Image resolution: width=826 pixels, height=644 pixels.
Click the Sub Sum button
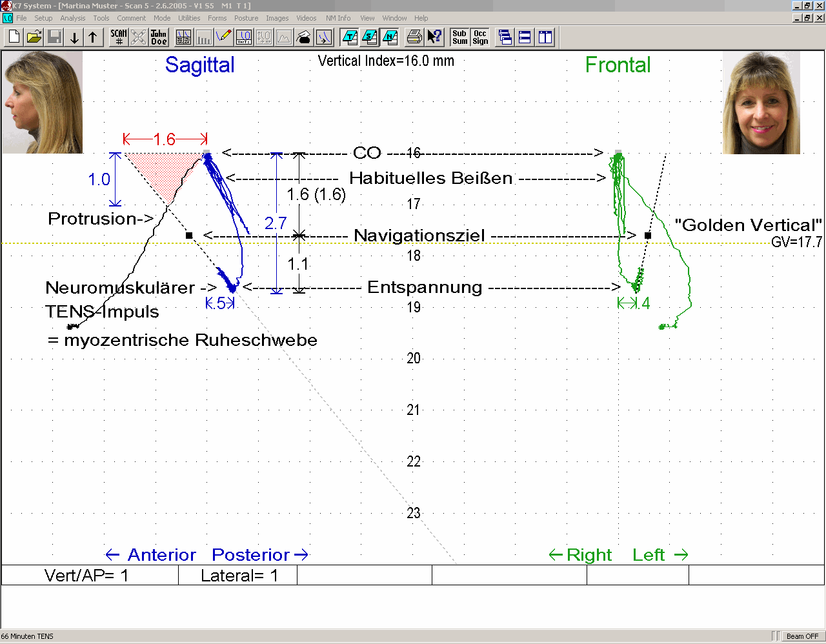tap(460, 37)
